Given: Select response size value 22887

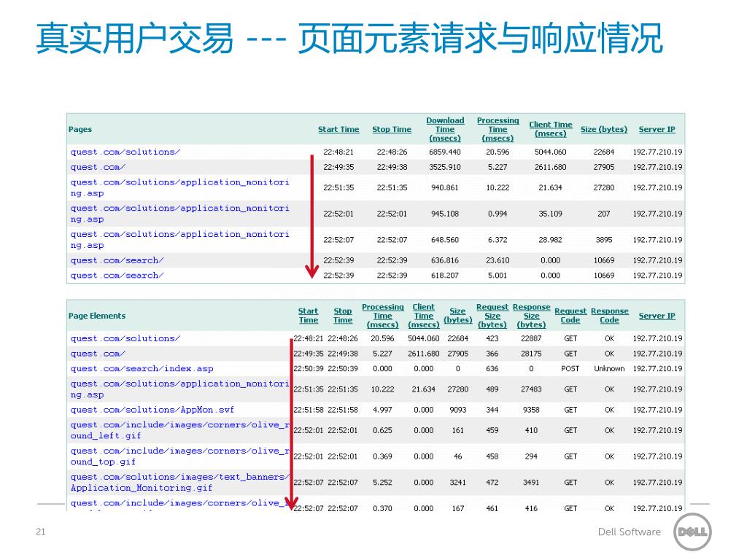Looking at the screenshot, I should [x=531, y=338].
